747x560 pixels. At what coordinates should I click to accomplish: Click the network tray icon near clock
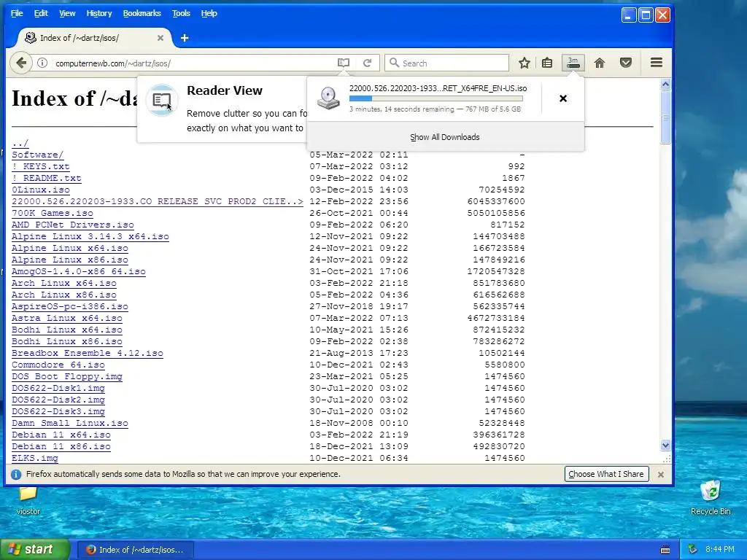point(692,550)
